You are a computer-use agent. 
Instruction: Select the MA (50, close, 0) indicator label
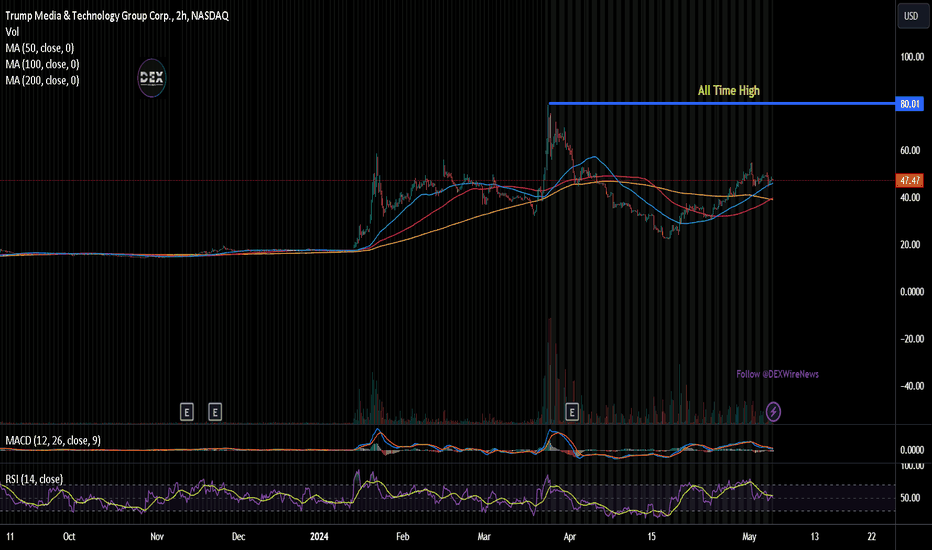40,48
